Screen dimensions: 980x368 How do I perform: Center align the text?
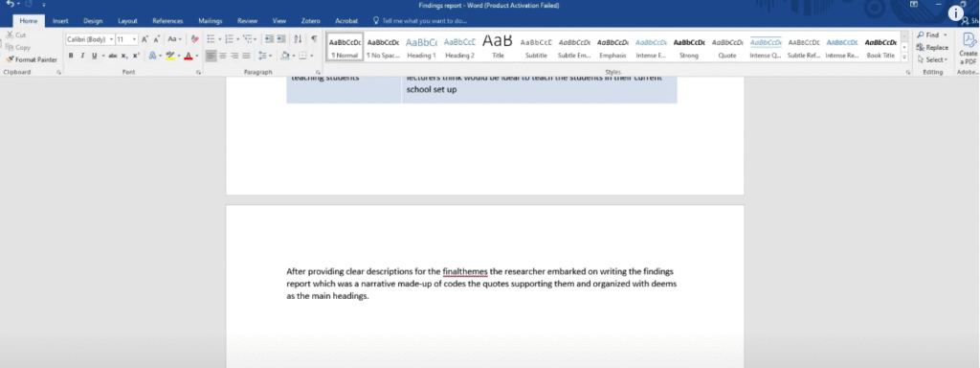(x=223, y=56)
